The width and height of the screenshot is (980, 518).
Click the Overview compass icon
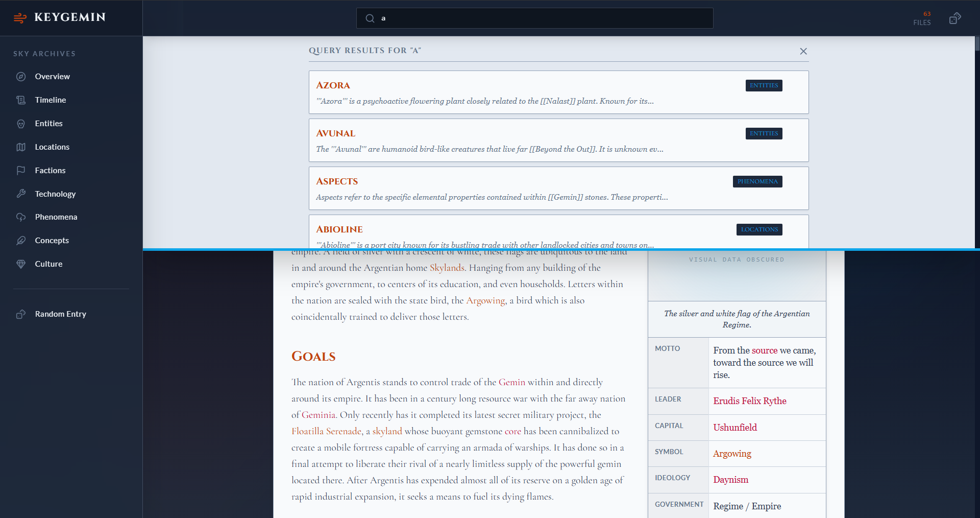click(21, 77)
